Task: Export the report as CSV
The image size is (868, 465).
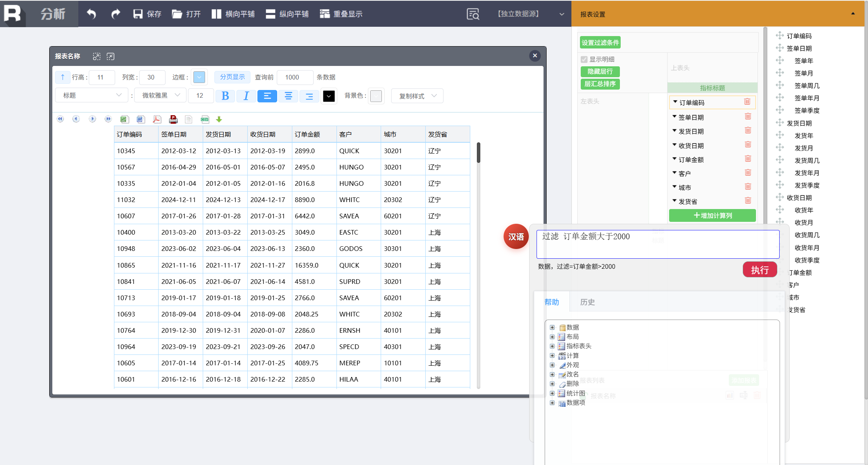Action: click(x=205, y=119)
